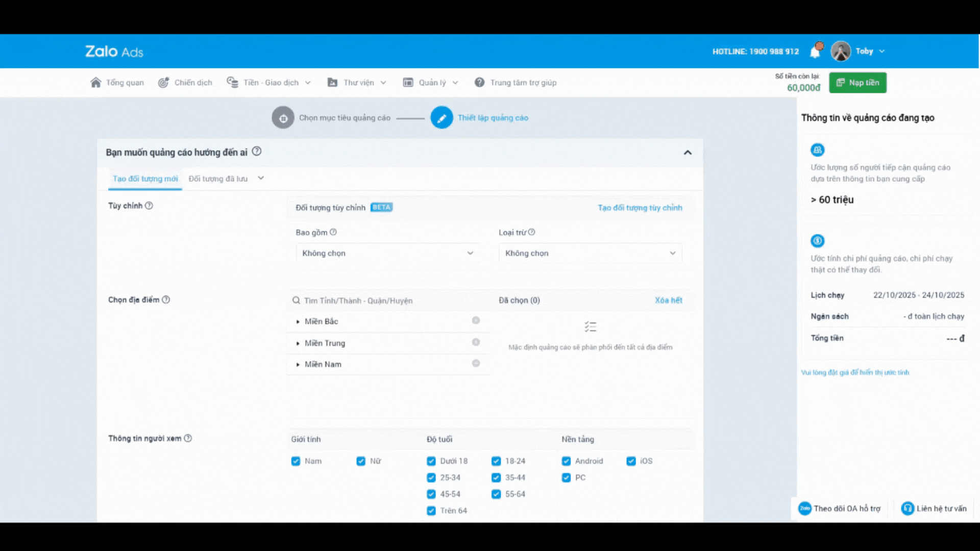Image resolution: width=980 pixels, height=551 pixels.
Task: Uncheck the Nam gender checkbox
Action: [296, 461]
